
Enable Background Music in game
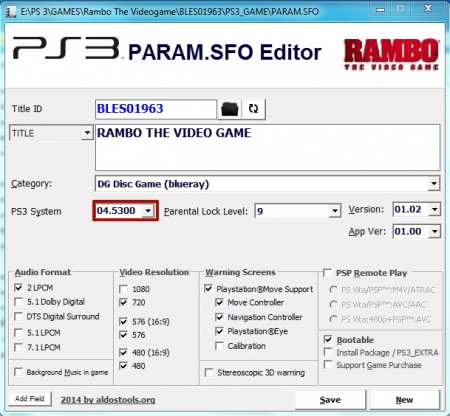click(18, 372)
